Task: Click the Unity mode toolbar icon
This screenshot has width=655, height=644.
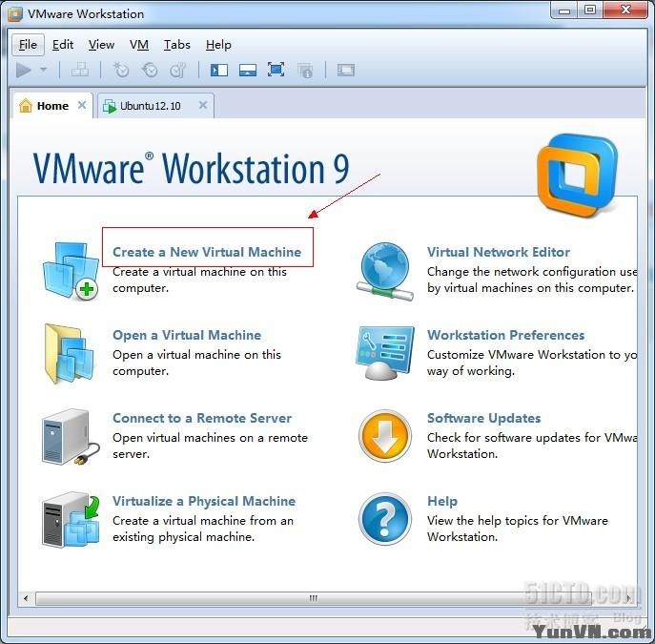Action: point(305,71)
